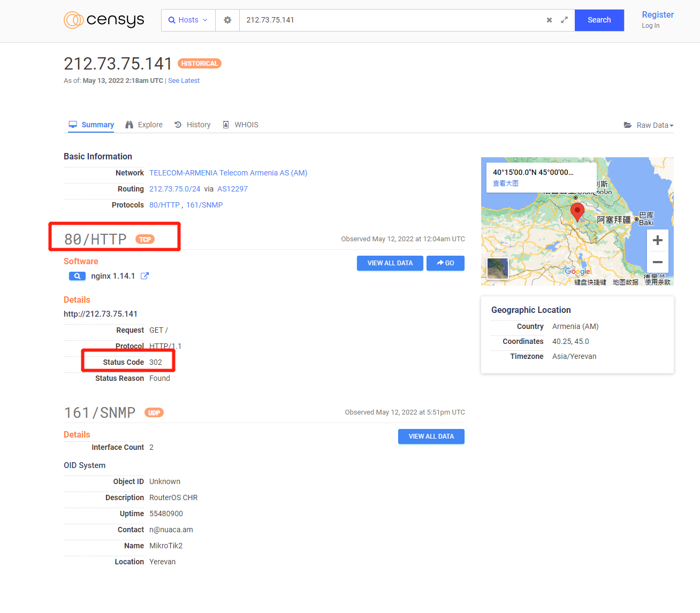Open TELECOM-ARMENIA network link
Viewport: 700px width, 613px height.
point(228,173)
